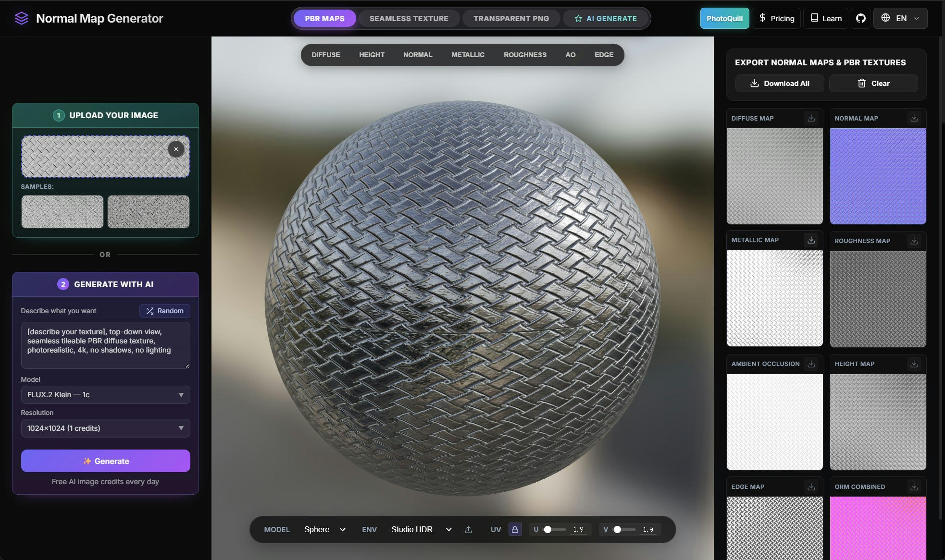Open the ORM Combined pink thumbnail

tap(878, 528)
